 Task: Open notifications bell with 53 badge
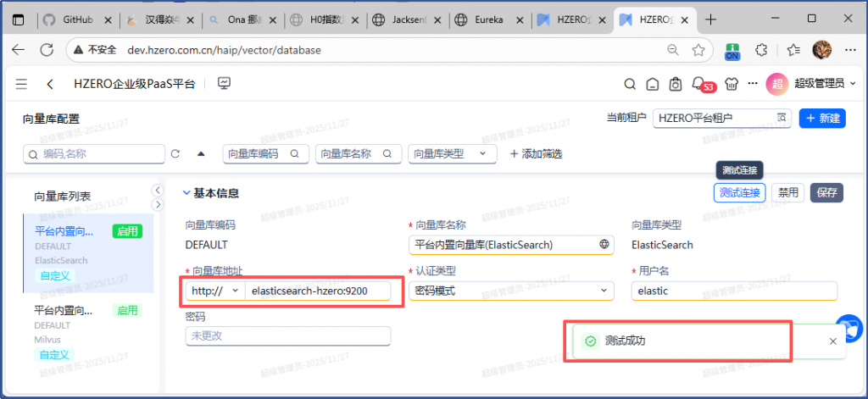[x=698, y=84]
